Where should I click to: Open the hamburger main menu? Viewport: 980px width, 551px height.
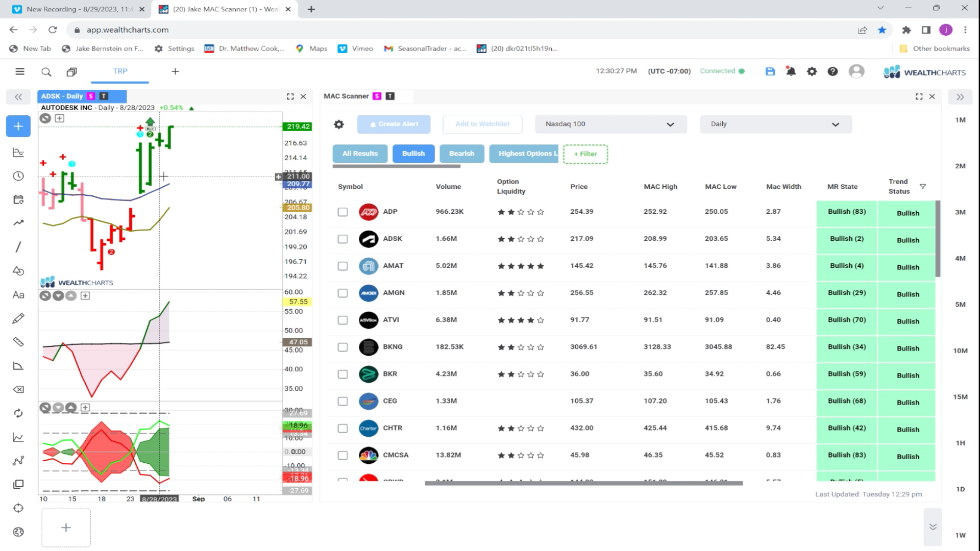pos(20,71)
